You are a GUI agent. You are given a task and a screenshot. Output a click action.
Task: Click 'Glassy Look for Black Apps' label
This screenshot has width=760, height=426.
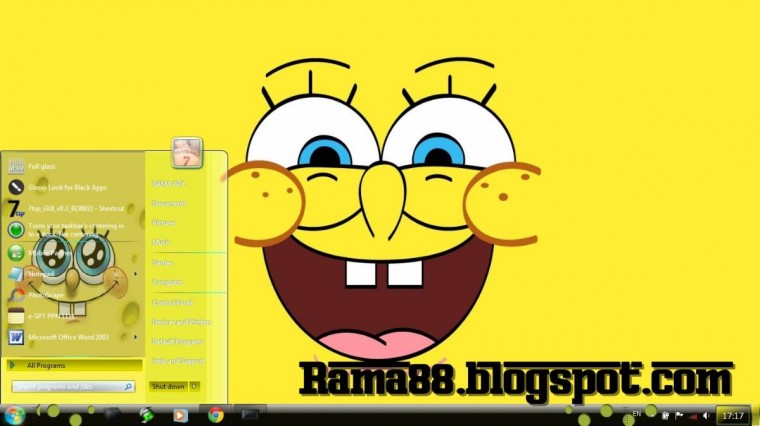[67, 187]
